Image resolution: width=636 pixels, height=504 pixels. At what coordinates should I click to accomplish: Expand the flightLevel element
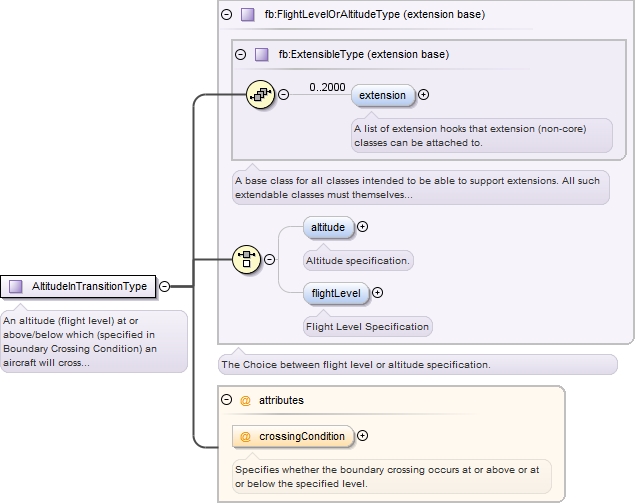click(x=377, y=293)
